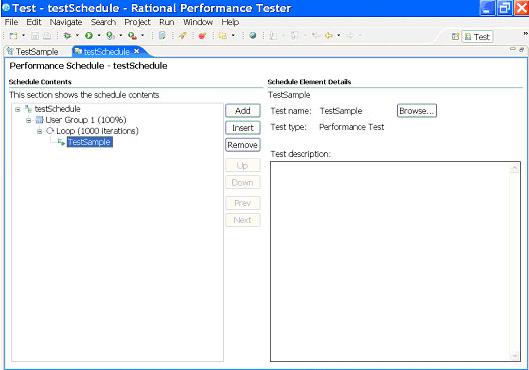Collapse the testSchedule tree root node
This screenshot has width=529, height=370.
18,109
